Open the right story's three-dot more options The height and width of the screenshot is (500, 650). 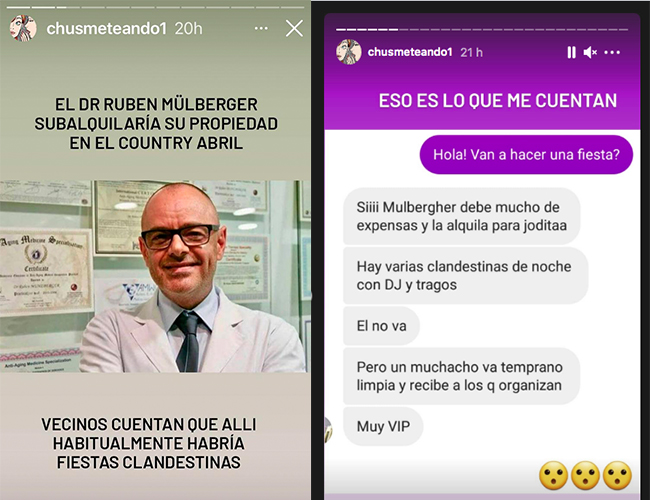click(x=612, y=52)
